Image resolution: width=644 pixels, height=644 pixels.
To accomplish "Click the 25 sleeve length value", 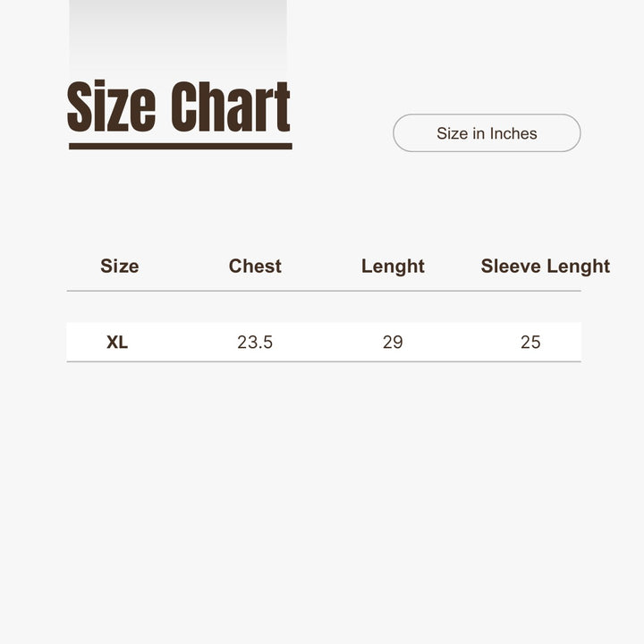I will 530,342.
